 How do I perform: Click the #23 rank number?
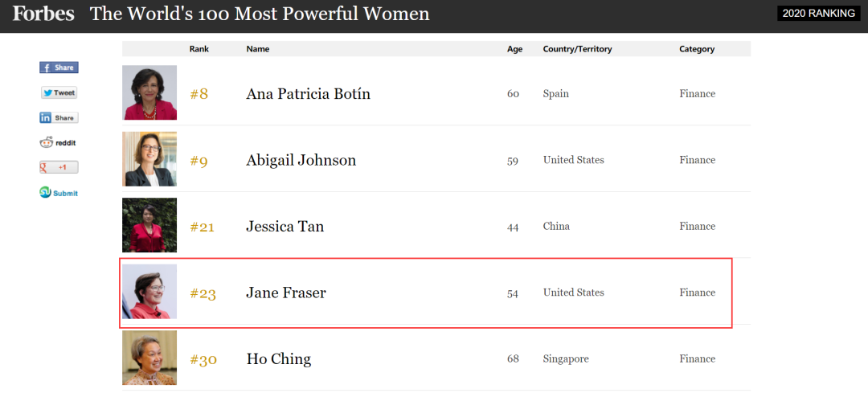tap(203, 293)
